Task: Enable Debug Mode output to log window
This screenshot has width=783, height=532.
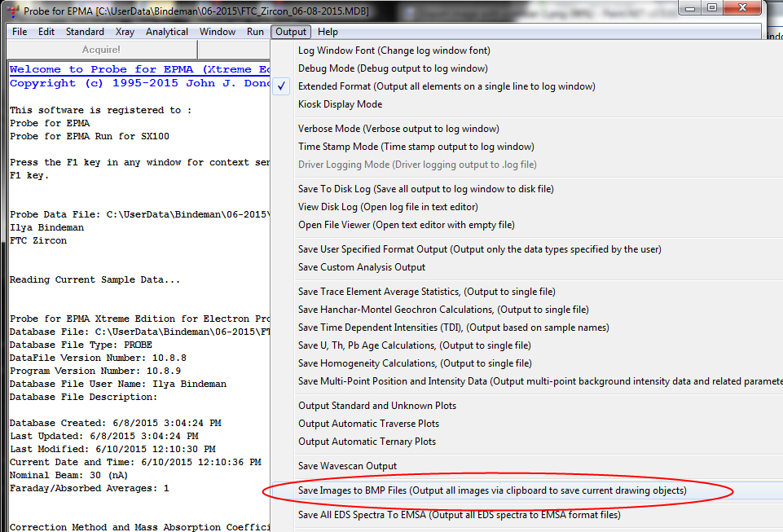Action: point(393,68)
